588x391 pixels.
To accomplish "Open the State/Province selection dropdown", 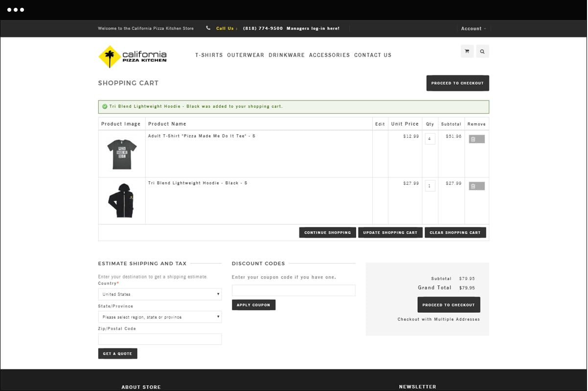I will [x=159, y=317].
